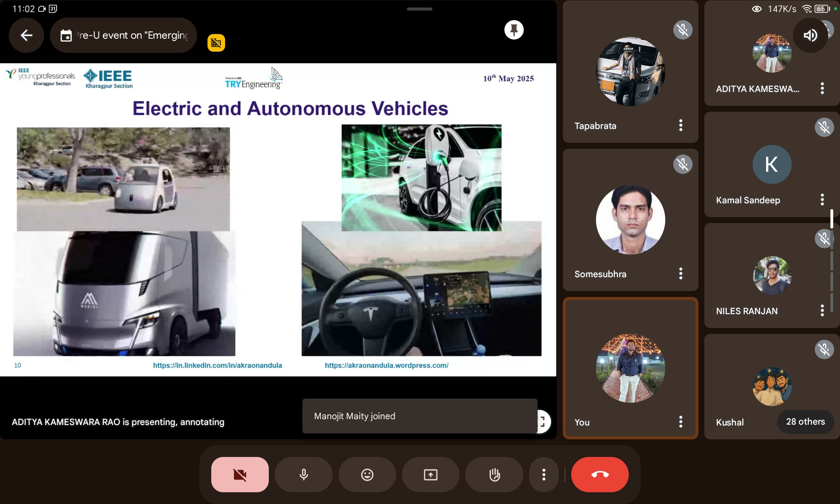Screen dimensions: 840x504
Task: Open options for ADITYA KAMESWA... tile
Action: (x=822, y=88)
